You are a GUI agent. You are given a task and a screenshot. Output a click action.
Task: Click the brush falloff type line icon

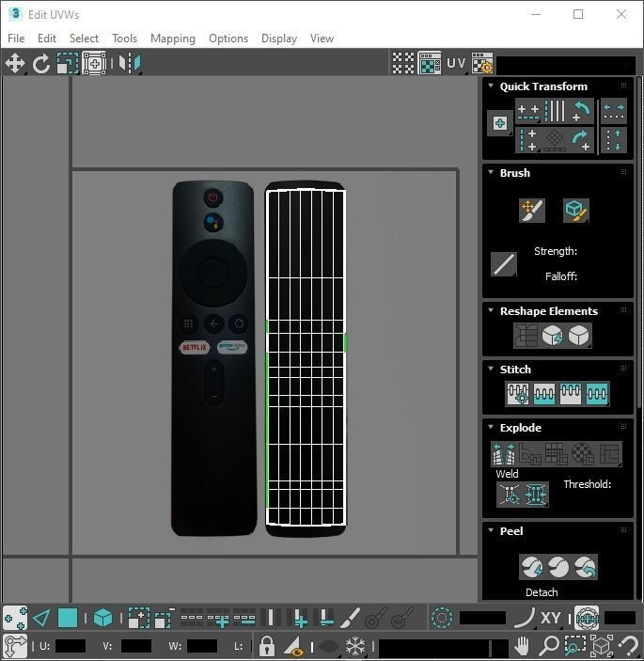tap(504, 264)
